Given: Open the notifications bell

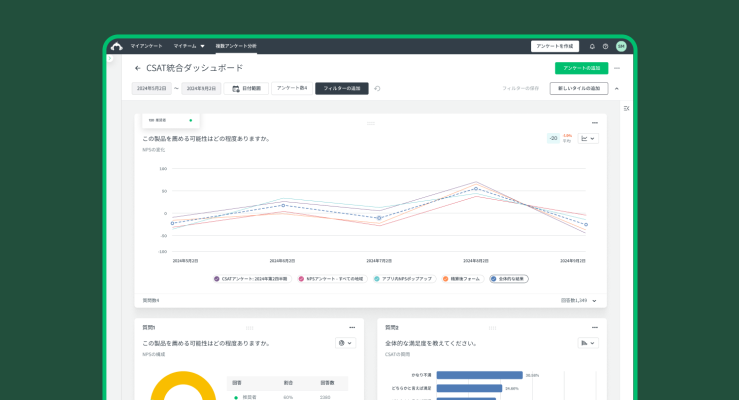Looking at the screenshot, I should (592, 46).
